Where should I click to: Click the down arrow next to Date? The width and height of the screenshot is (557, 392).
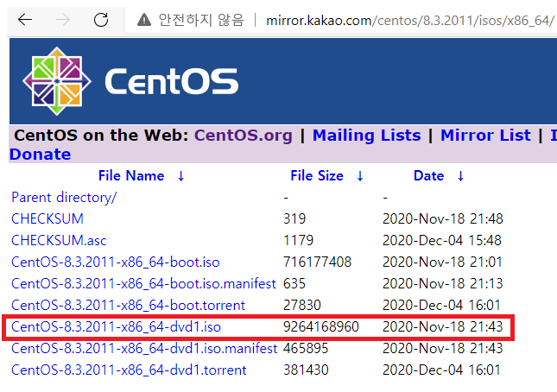(460, 176)
